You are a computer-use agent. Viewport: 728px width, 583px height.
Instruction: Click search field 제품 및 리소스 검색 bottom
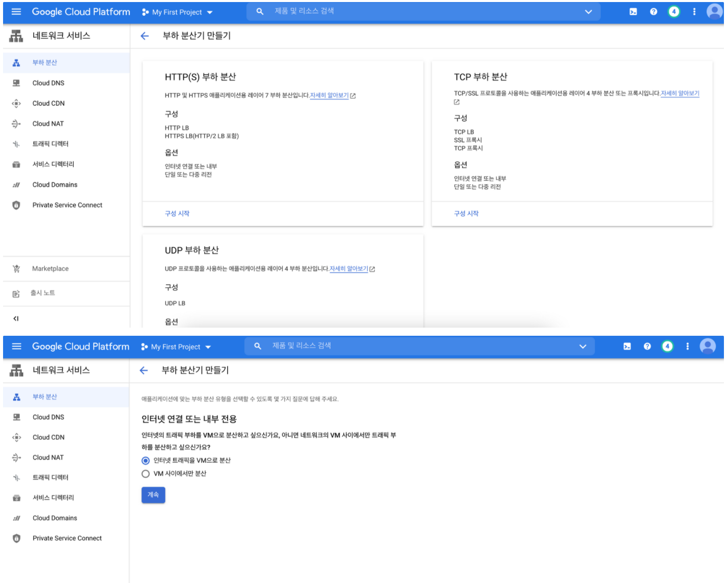point(421,346)
